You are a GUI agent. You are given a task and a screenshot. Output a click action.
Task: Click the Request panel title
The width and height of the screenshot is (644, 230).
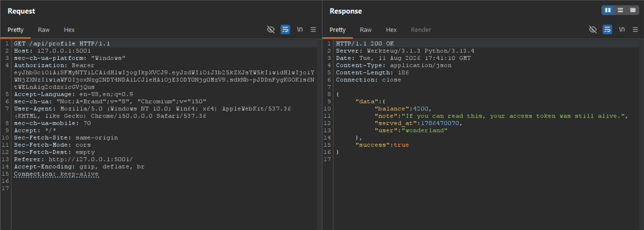coord(21,11)
